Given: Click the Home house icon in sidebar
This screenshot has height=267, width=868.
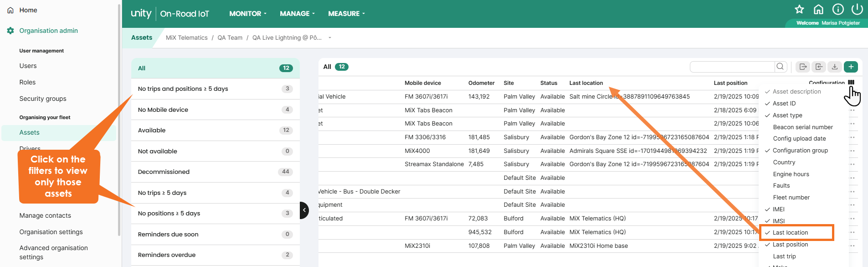Looking at the screenshot, I should click(10, 10).
